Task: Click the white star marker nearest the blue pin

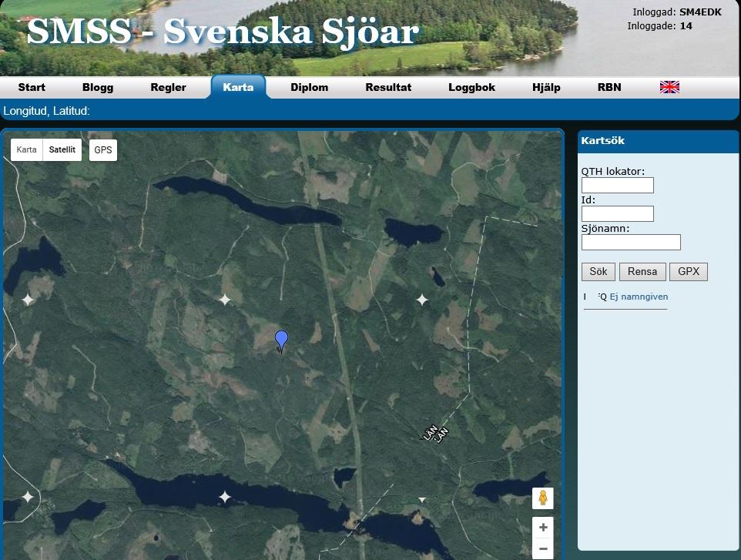Action: tap(225, 299)
